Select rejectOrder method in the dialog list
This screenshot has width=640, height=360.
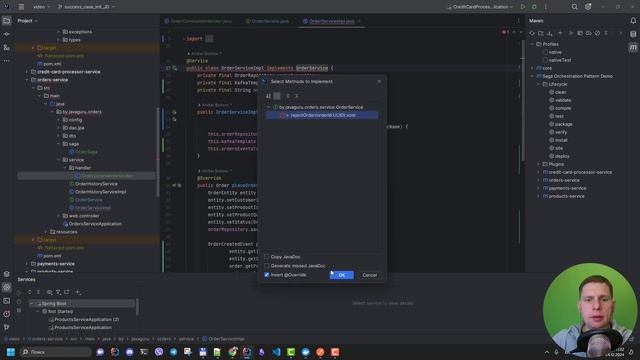click(322, 116)
